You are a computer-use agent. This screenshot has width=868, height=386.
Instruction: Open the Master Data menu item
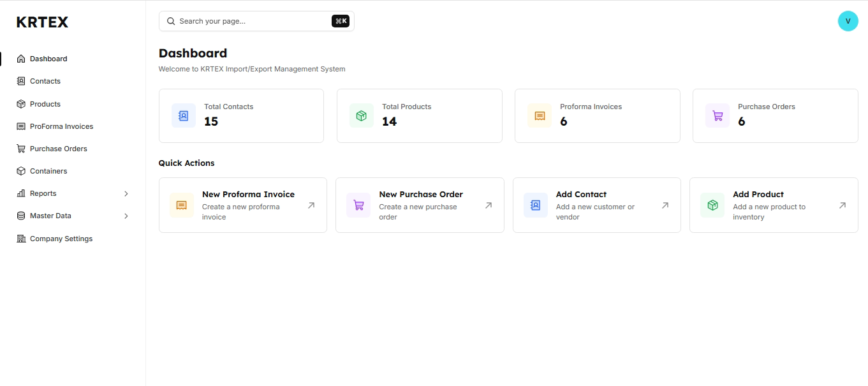pos(50,216)
